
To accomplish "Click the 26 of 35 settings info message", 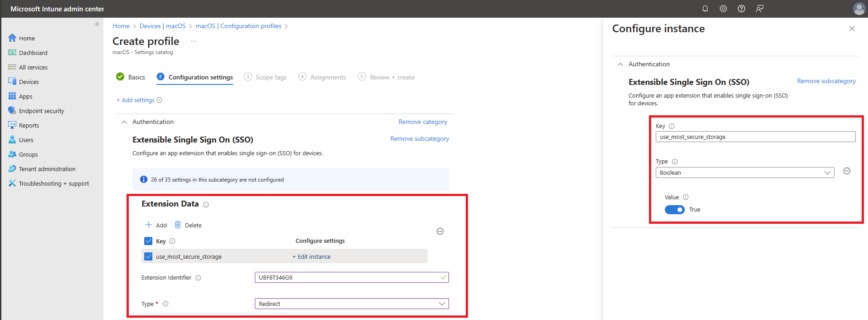I will click(291, 179).
